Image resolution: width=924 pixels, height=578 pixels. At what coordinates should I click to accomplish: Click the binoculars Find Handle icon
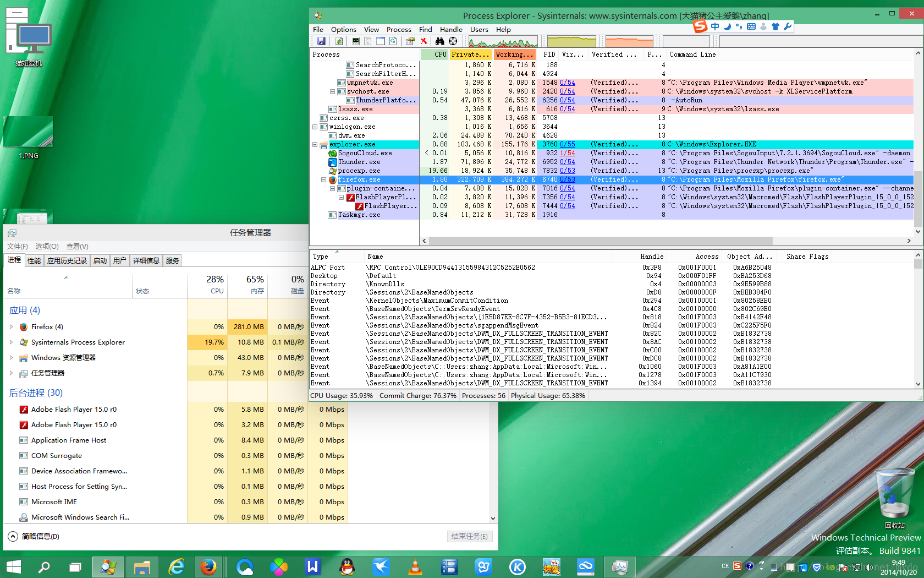[x=439, y=41]
